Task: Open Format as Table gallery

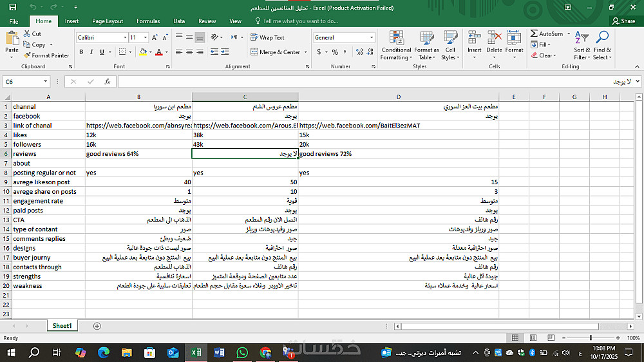Action: tap(426, 46)
